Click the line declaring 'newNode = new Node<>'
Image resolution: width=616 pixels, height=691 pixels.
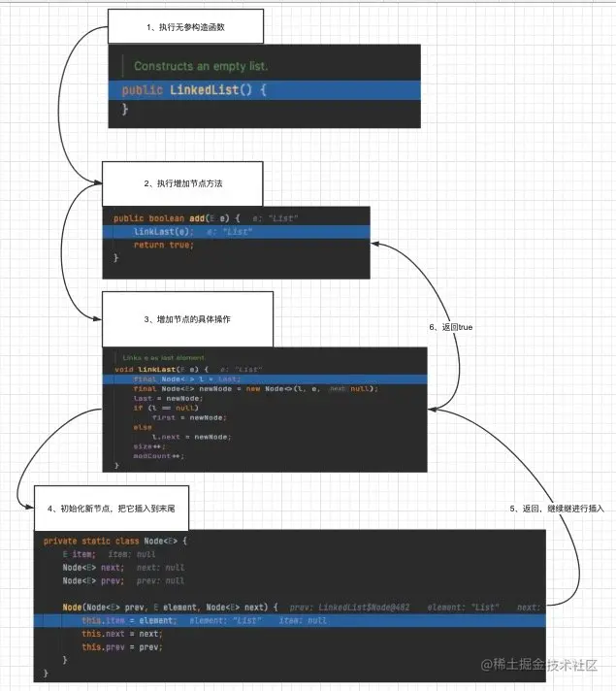pyautogui.click(x=255, y=388)
